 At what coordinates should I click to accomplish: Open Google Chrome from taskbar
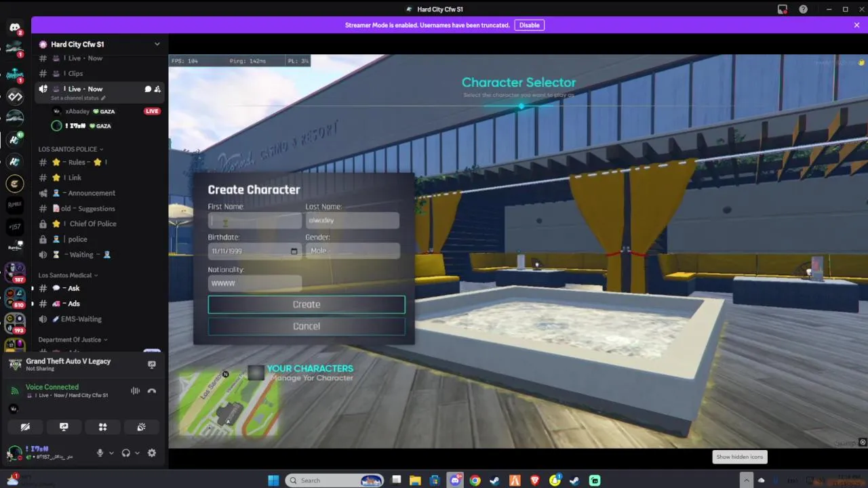pyautogui.click(x=475, y=481)
